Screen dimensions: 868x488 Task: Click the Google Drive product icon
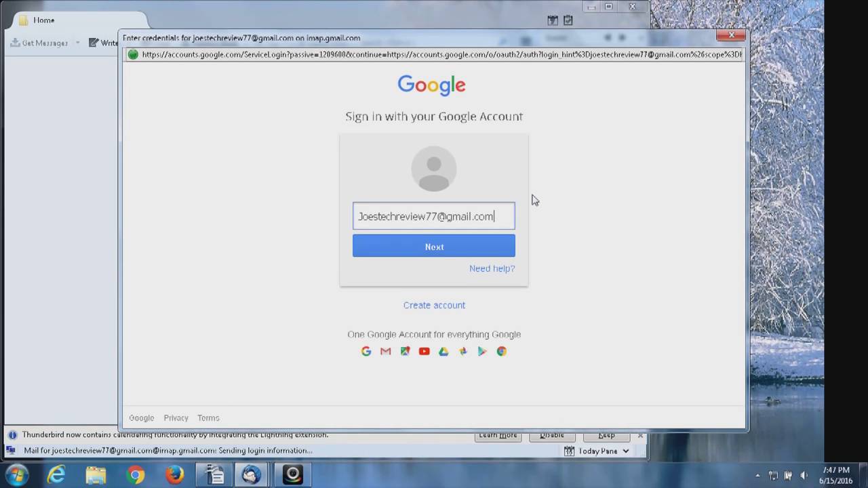coord(443,351)
